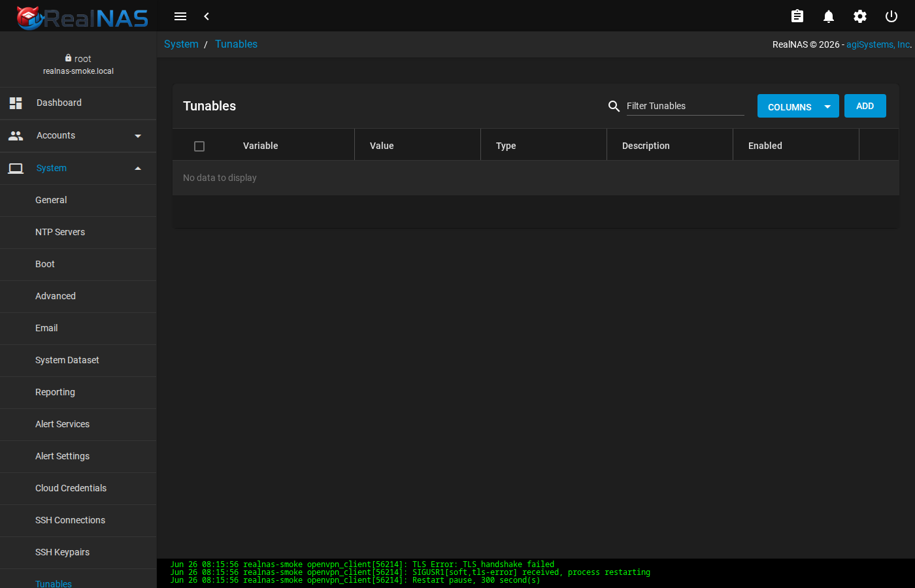Click the RealNAS logo

tap(82, 18)
